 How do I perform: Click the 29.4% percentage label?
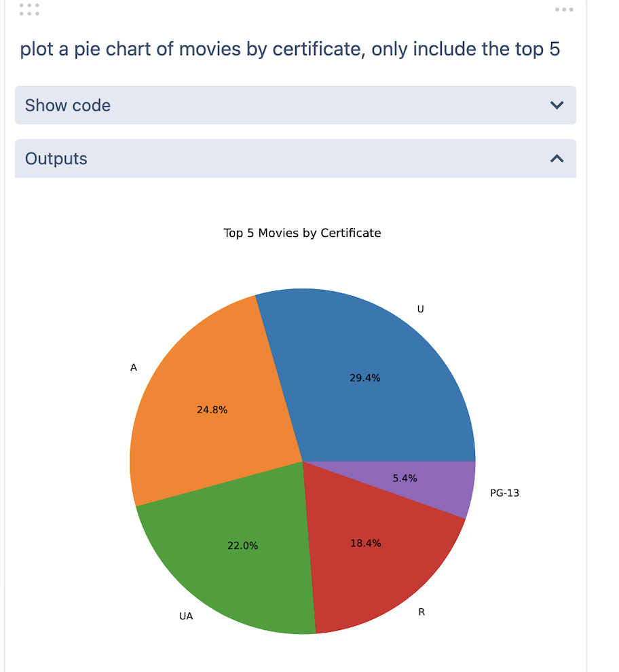[364, 378]
